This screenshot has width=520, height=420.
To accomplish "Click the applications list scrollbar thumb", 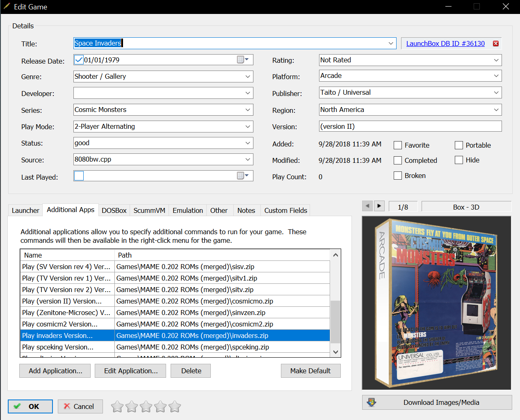I will 335,322.
